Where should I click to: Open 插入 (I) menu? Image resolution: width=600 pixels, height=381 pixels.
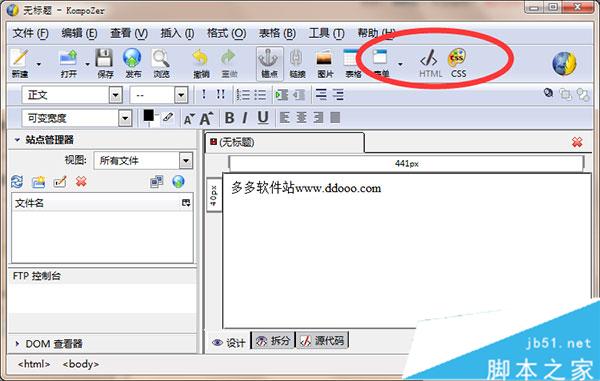(x=177, y=34)
